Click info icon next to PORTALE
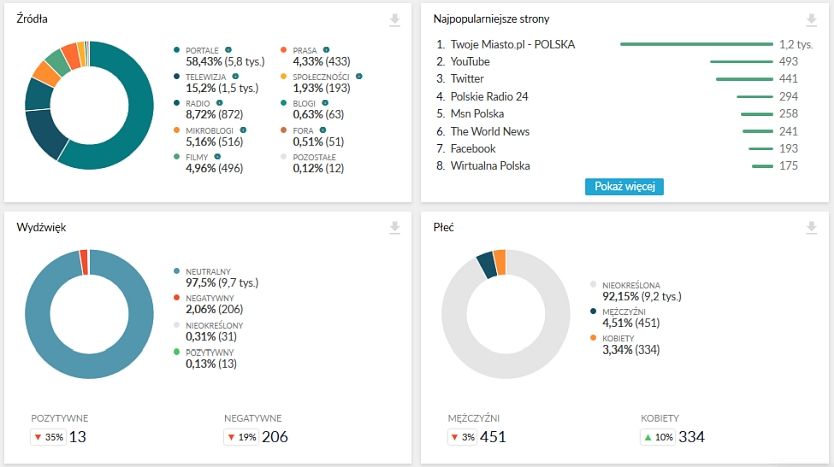 tap(229, 49)
